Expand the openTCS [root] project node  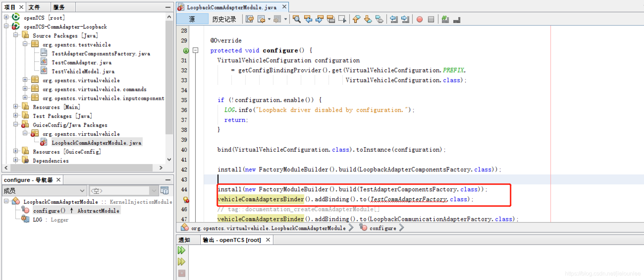(6, 17)
